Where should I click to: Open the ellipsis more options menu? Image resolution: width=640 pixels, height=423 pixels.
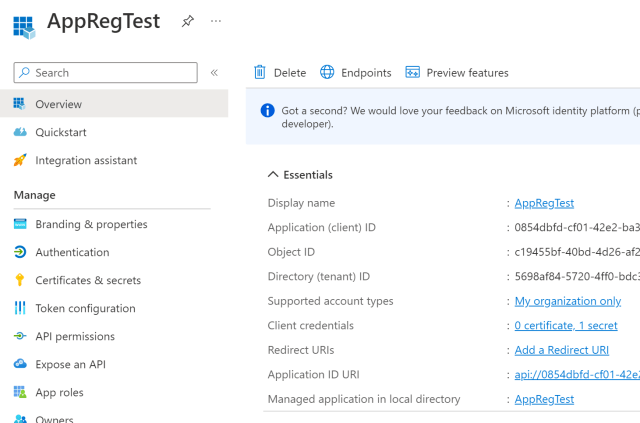(x=216, y=21)
